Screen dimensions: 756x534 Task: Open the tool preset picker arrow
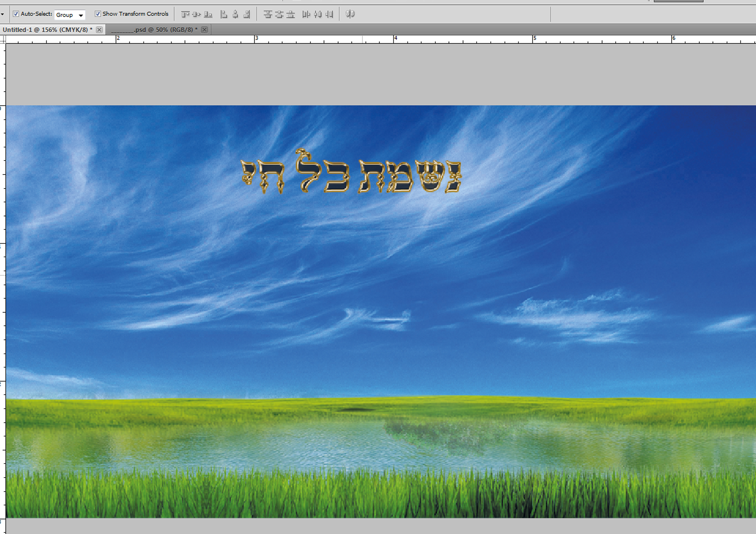(x=2, y=14)
